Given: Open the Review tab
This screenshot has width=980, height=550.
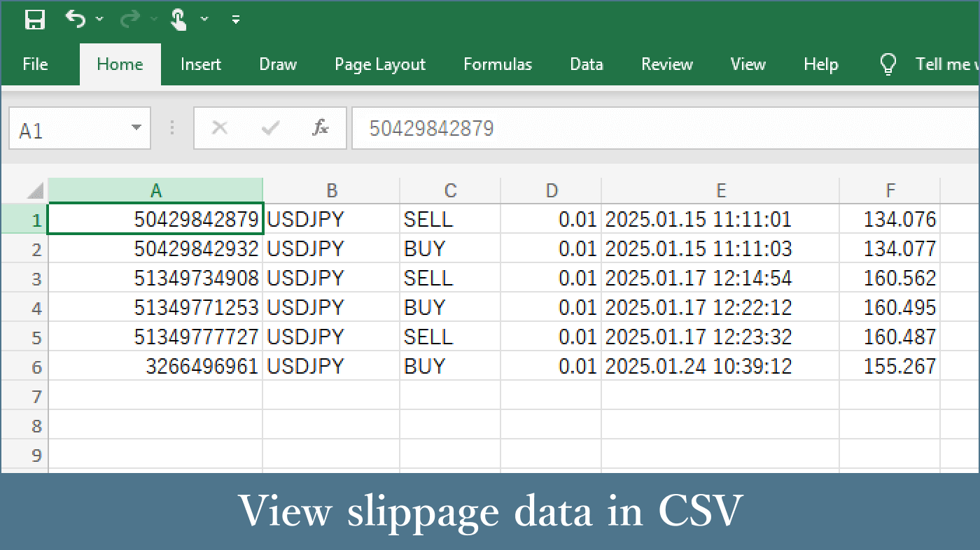Looking at the screenshot, I should (667, 64).
